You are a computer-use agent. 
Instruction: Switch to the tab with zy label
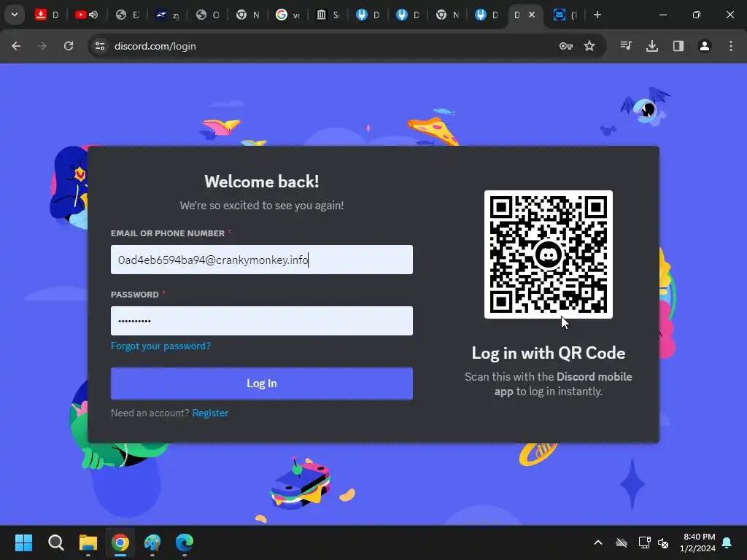point(168,15)
